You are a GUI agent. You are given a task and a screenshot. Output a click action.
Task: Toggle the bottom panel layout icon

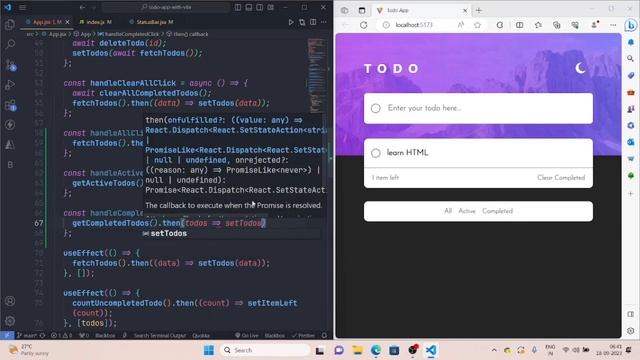[x=249, y=7]
